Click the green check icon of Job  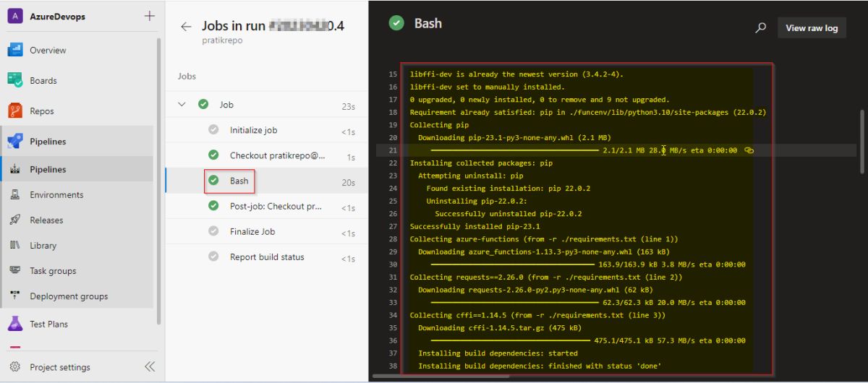click(x=203, y=105)
